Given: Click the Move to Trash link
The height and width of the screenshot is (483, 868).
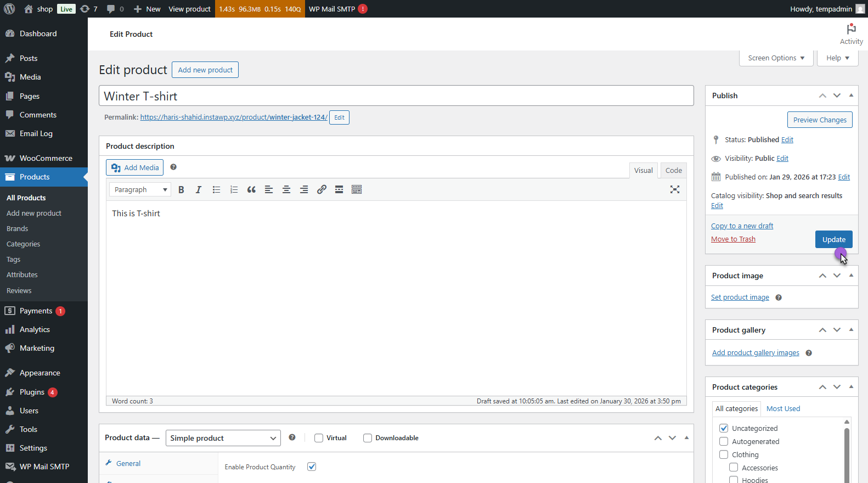Looking at the screenshot, I should pos(733,239).
